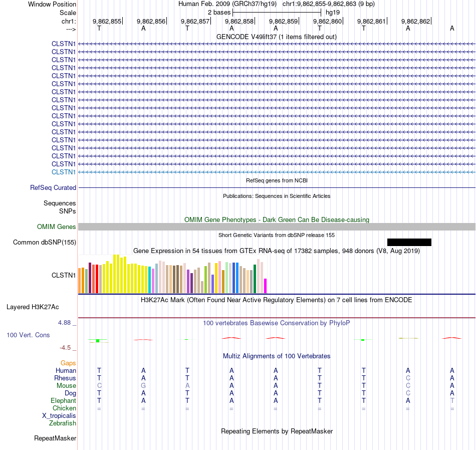Click the black Common dbSNP variant block
The height and width of the screenshot is (450, 476).
pyautogui.click(x=409, y=243)
